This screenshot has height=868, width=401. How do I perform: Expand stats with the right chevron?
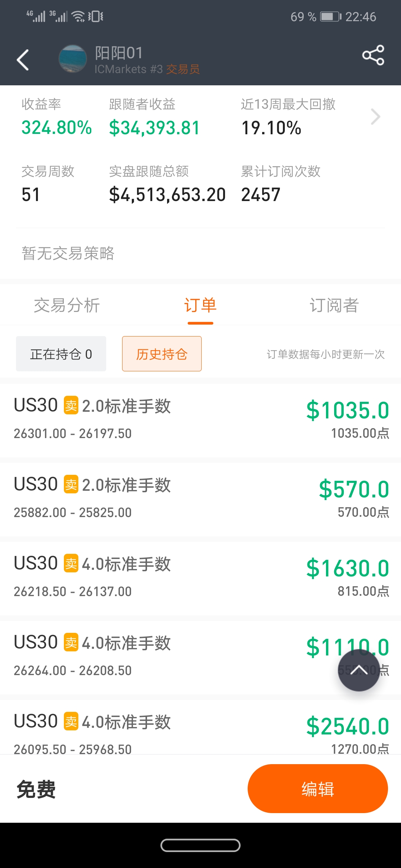click(375, 117)
